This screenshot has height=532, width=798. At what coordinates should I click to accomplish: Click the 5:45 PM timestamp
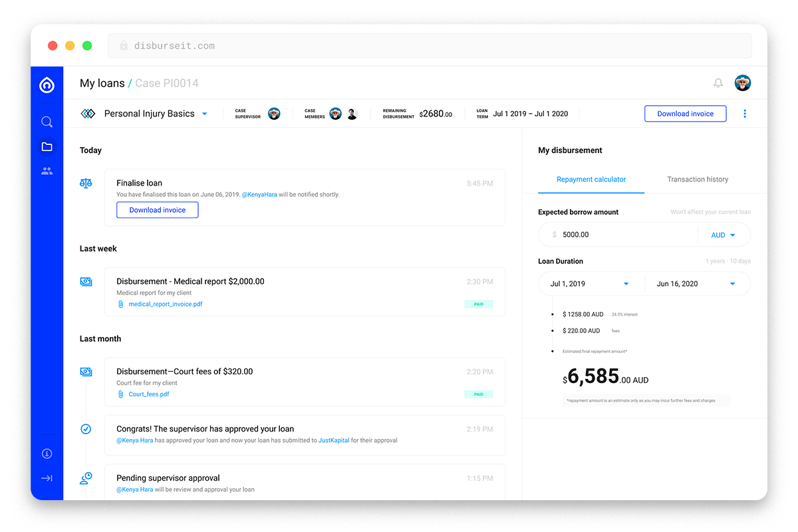479,183
